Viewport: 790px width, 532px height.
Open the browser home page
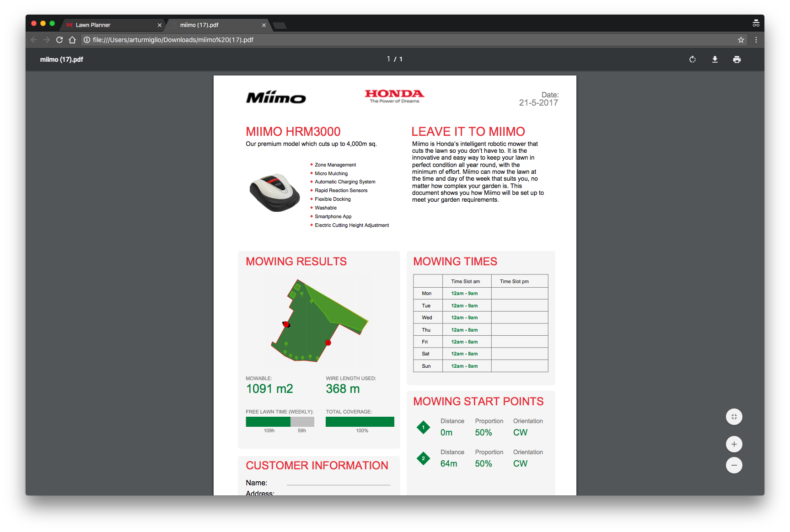point(72,40)
